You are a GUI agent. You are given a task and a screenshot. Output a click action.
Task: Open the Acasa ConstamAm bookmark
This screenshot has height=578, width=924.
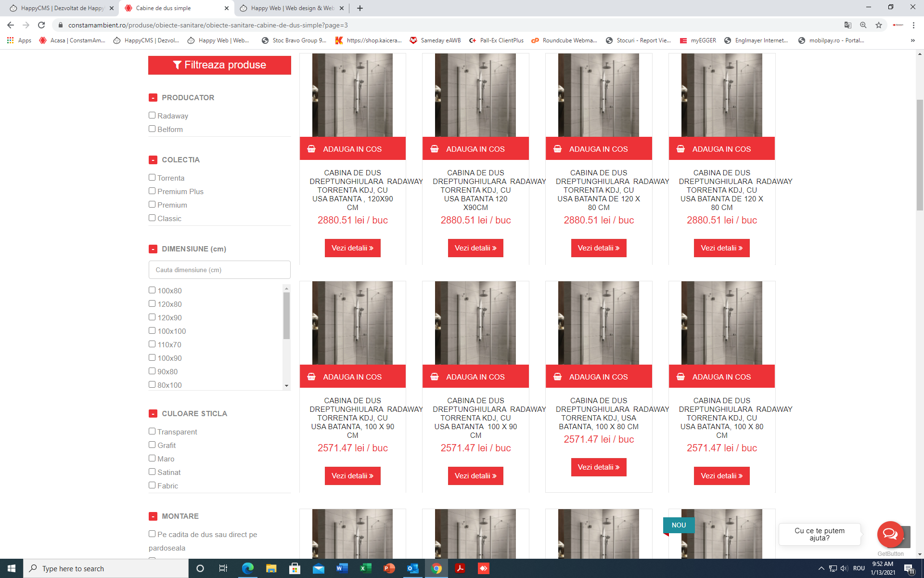coord(72,40)
